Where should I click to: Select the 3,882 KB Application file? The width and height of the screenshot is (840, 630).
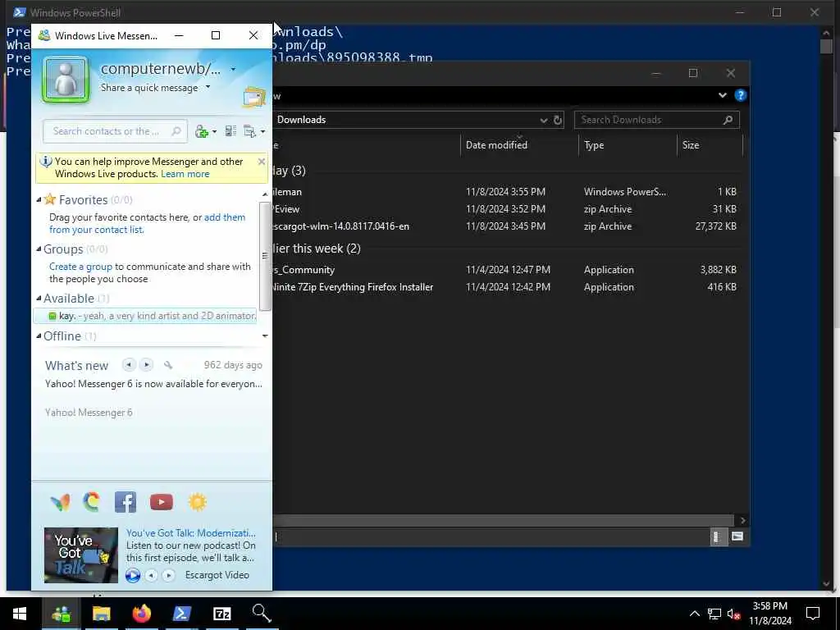click(x=505, y=270)
